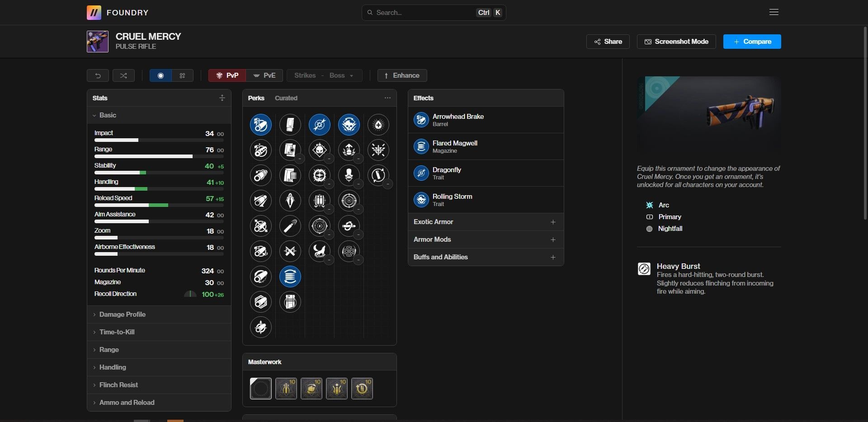Click the Heavy Burst intrinsic icon

[644, 269]
